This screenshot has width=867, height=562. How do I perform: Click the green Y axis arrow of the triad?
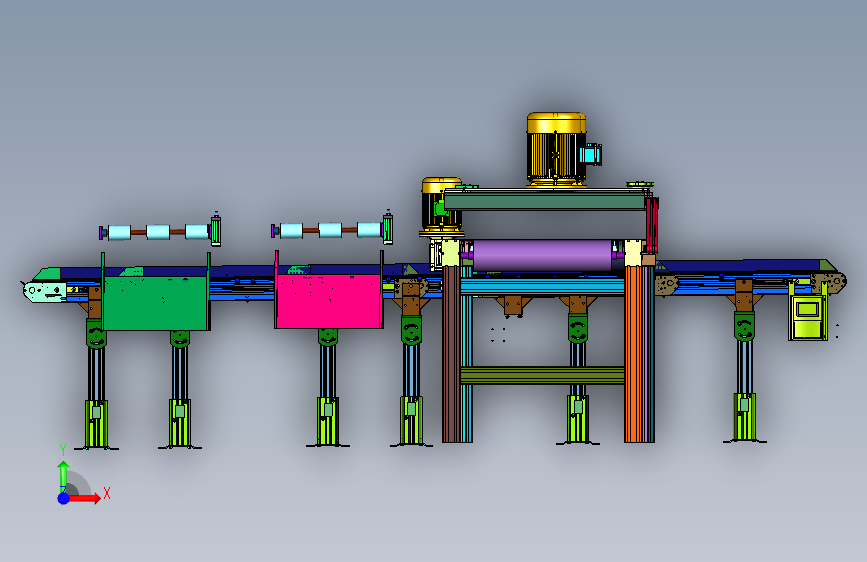coord(64,476)
